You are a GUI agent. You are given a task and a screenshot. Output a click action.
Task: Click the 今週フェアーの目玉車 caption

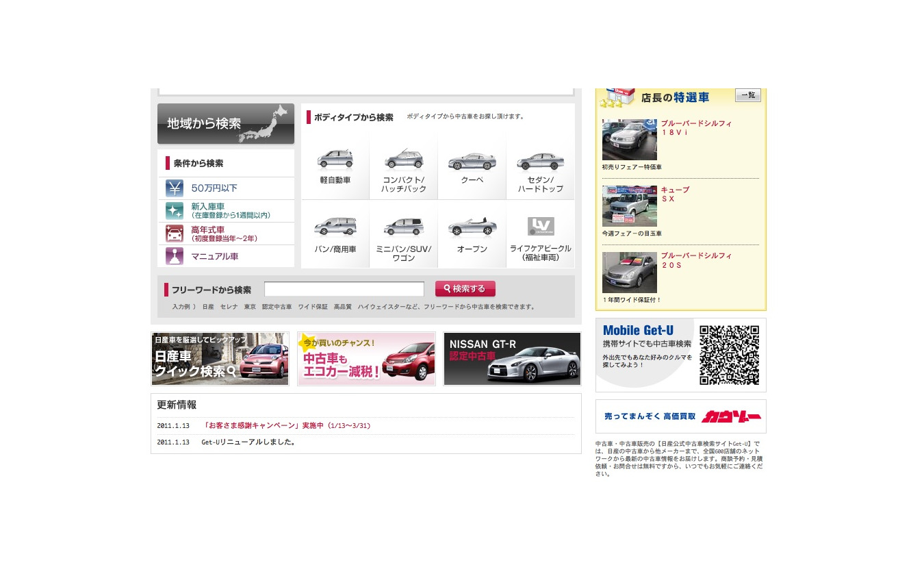click(632, 234)
